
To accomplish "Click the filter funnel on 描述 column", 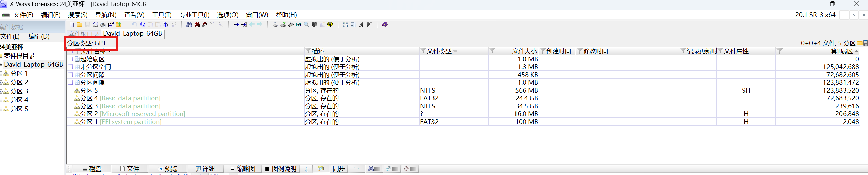I will point(308,51).
